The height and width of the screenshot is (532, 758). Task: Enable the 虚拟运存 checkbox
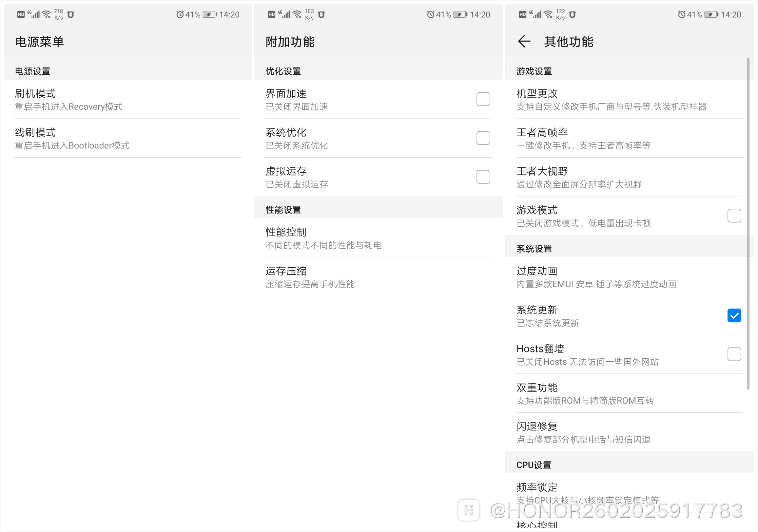483,177
